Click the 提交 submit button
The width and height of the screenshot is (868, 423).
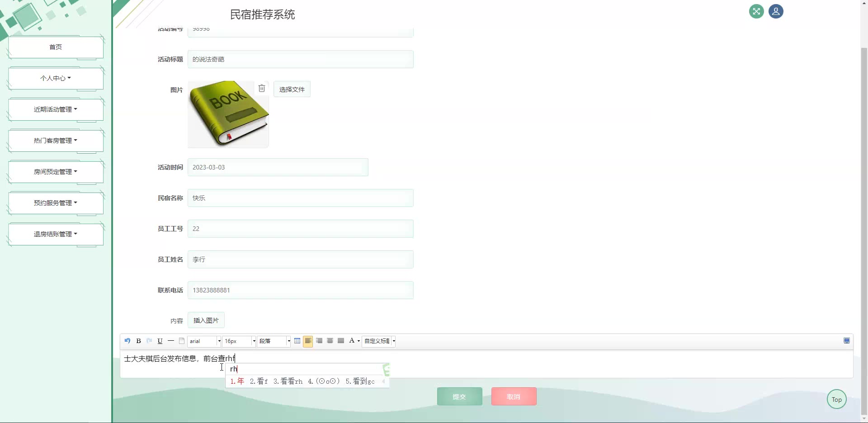tap(459, 396)
